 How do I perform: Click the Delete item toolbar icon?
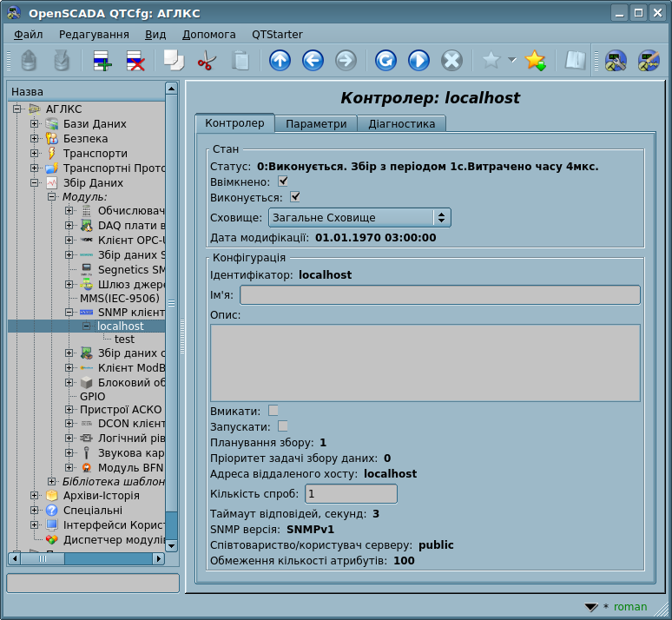(x=135, y=61)
